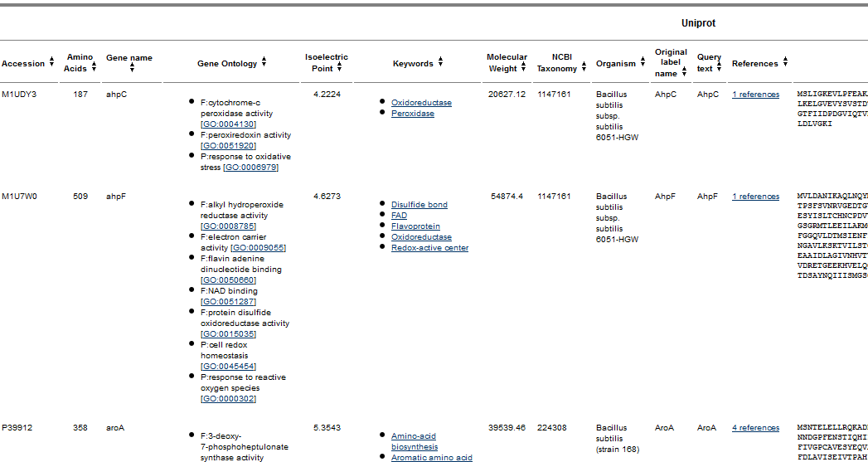Sort table by Accession column arrows
The image size is (868, 462).
point(51,64)
